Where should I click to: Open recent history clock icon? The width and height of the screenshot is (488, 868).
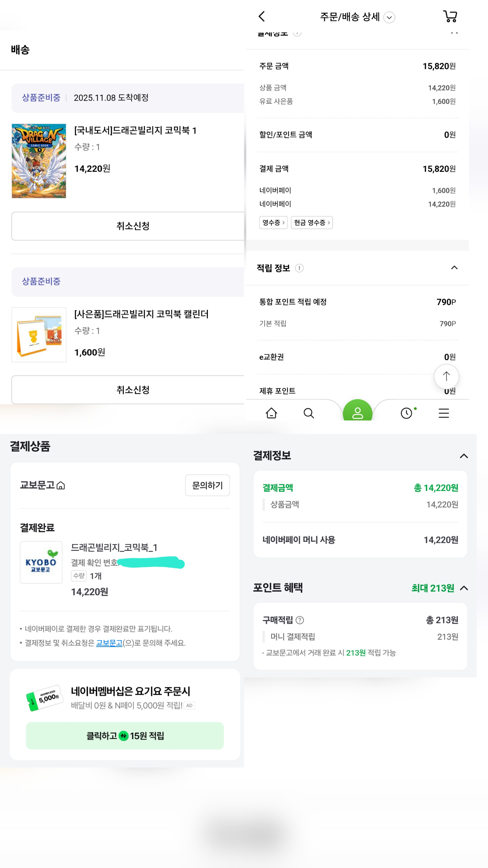click(x=406, y=413)
